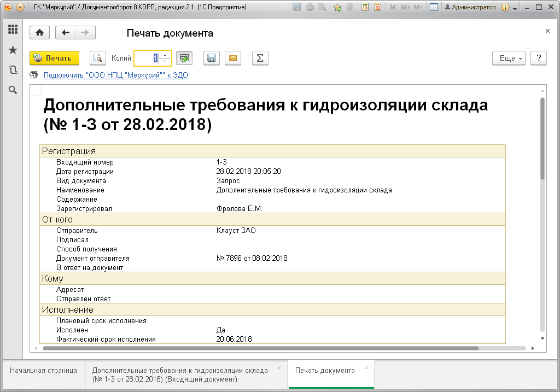This screenshot has width=560, height=392.
Task: Click cell value Клауст ЗАО
Action: coord(236,231)
